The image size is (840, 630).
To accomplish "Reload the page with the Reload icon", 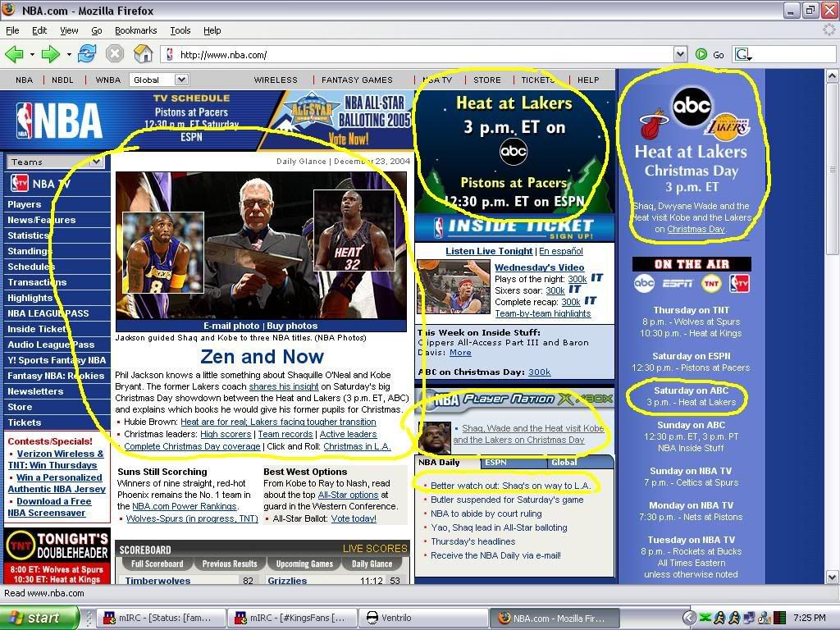I will point(87,53).
